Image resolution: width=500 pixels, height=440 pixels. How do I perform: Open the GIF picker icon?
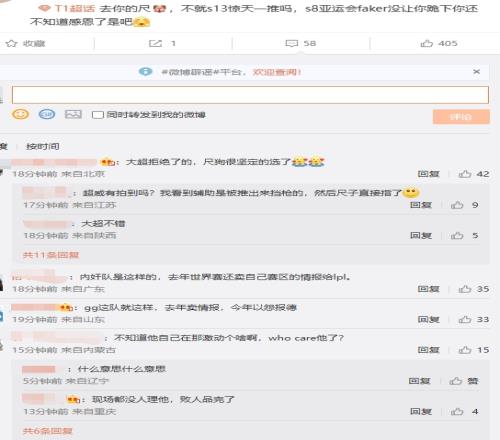tap(47, 114)
